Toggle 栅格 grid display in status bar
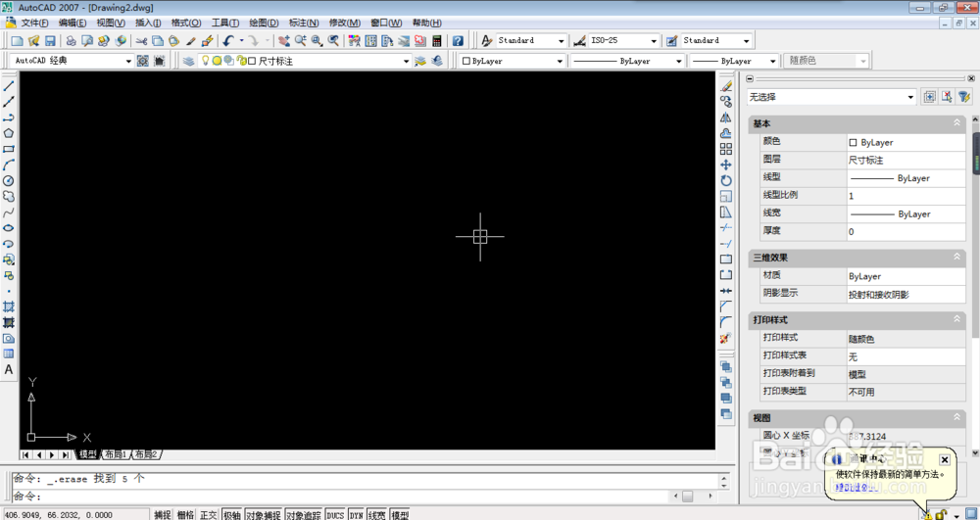This screenshot has width=980, height=520. tap(185, 515)
